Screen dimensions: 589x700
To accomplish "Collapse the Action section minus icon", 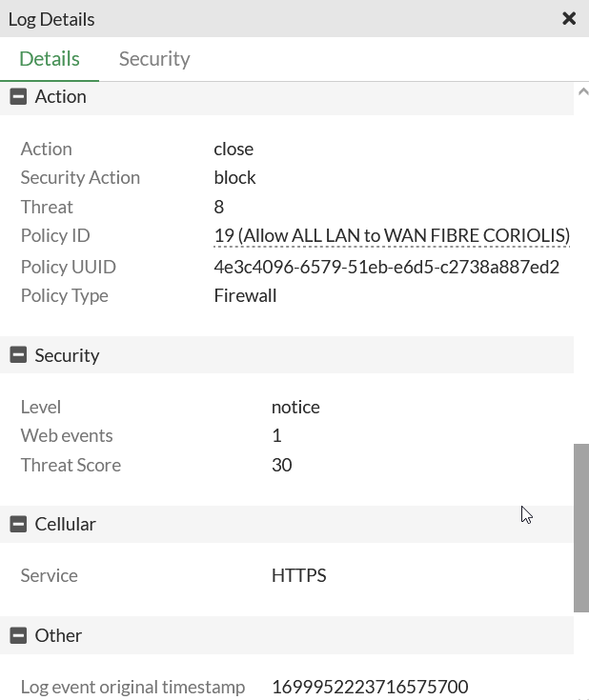I will pyautogui.click(x=17, y=96).
